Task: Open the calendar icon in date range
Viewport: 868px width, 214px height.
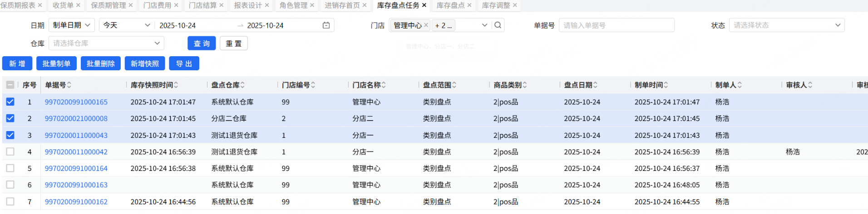Action: [x=326, y=25]
